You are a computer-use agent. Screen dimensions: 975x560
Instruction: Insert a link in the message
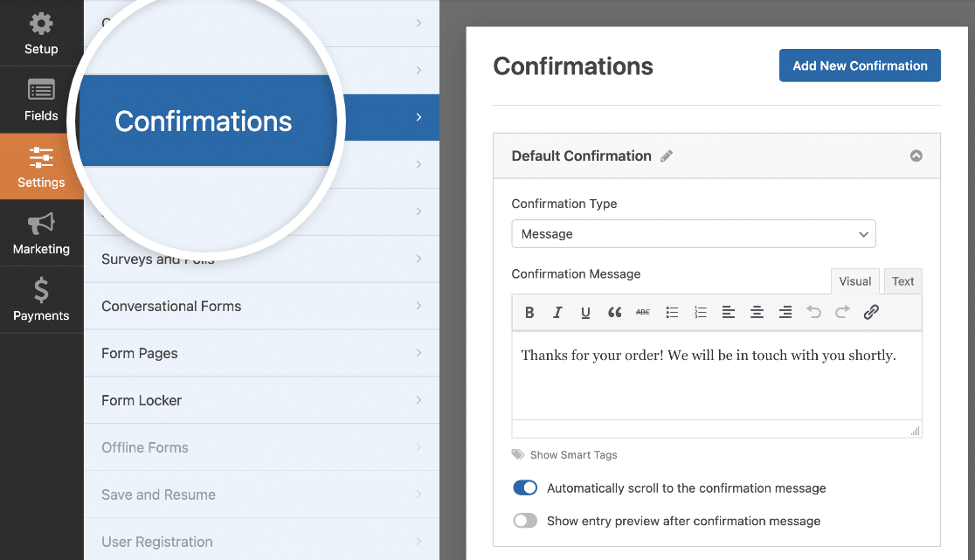[x=871, y=312]
